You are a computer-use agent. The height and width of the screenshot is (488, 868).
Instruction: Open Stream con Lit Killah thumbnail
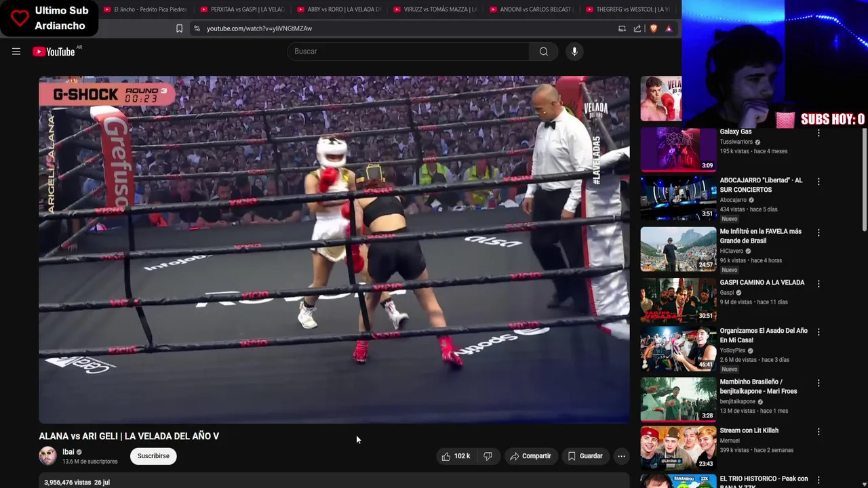(678, 449)
